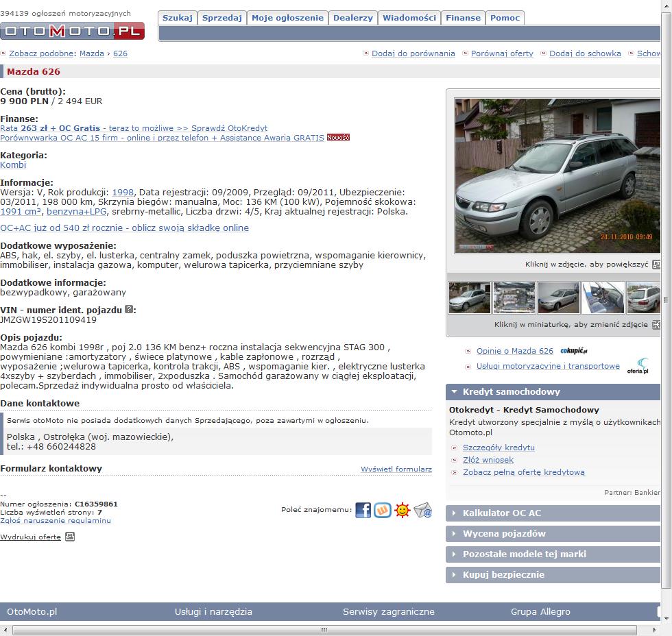Click the enlarge photo magnifier icon
672x636 pixels.
[x=656, y=265]
